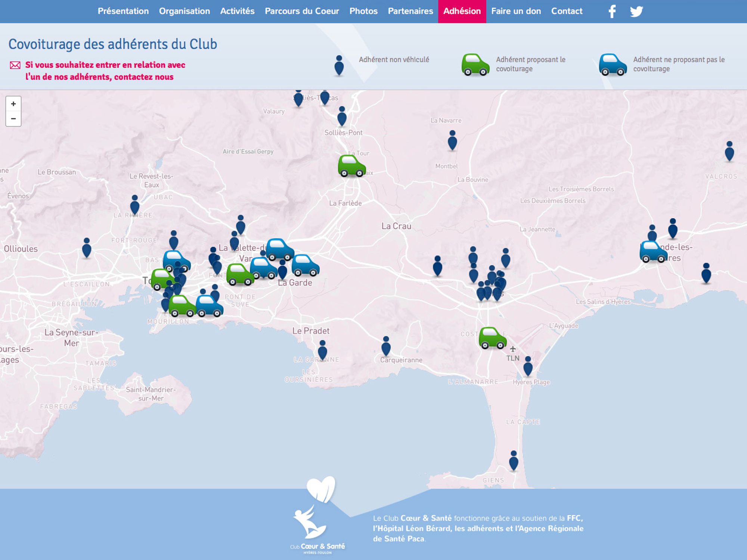Open the Twitter bird icon

(636, 11)
